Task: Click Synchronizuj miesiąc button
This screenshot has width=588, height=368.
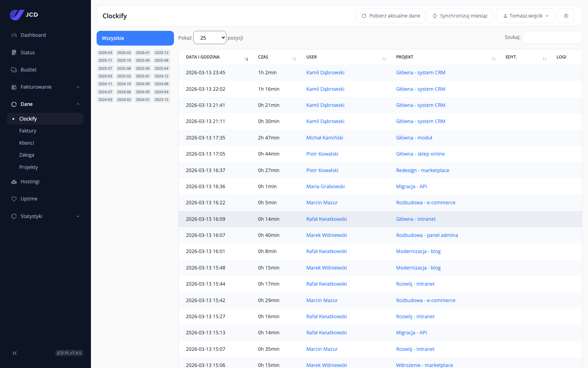Action: tap(460, 16)
